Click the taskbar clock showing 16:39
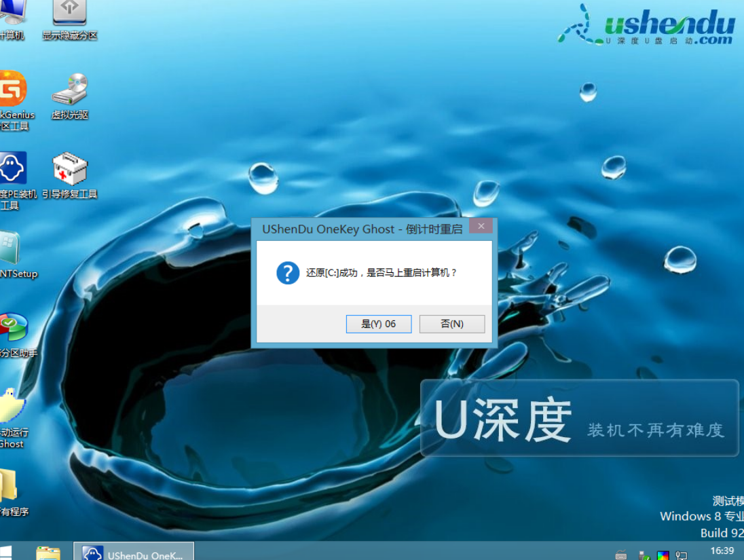The height and width of the screenshot is (560, 744). pyautogui.click(x=722, y=550)
